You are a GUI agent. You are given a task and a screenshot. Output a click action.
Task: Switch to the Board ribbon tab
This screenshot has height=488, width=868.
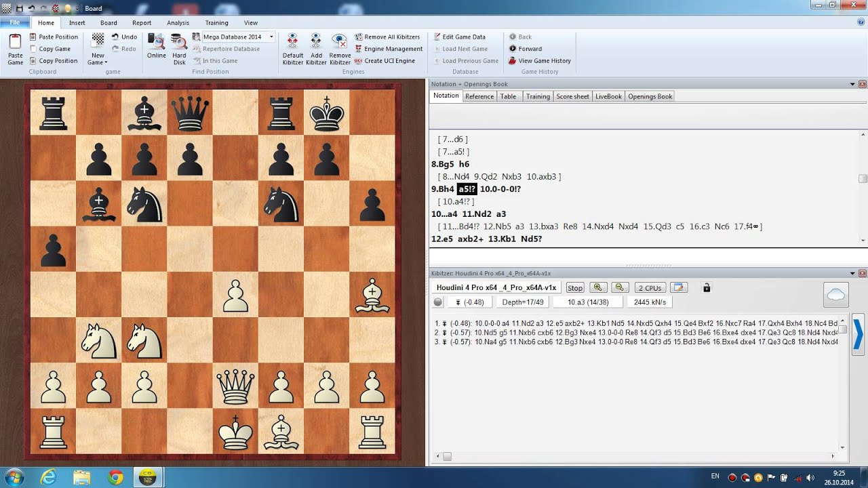tap(108, 22)
